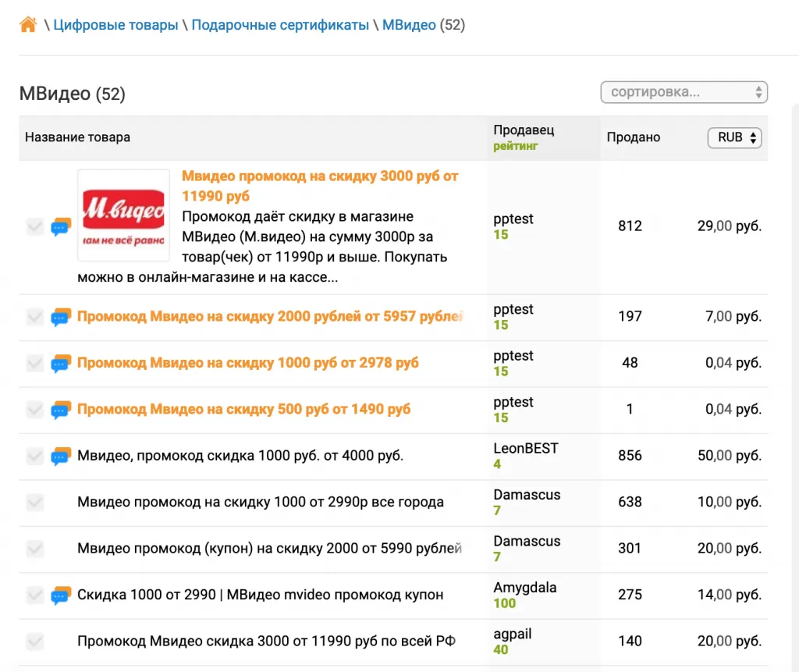Go to Цифровые товары breadcrumb
The width and height of the screenshot is (799, 672).
[115, 25]
